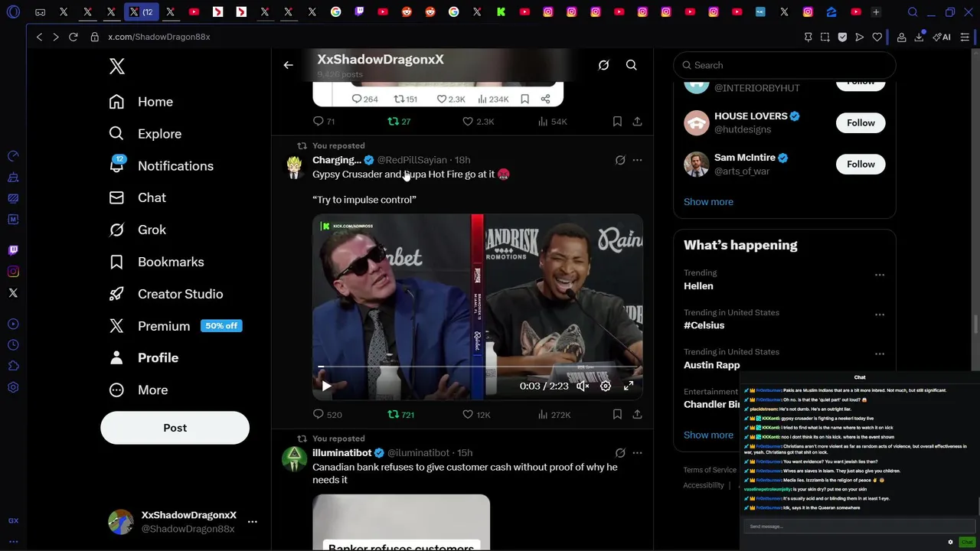Go to Profile page

(x=143, y=358)
